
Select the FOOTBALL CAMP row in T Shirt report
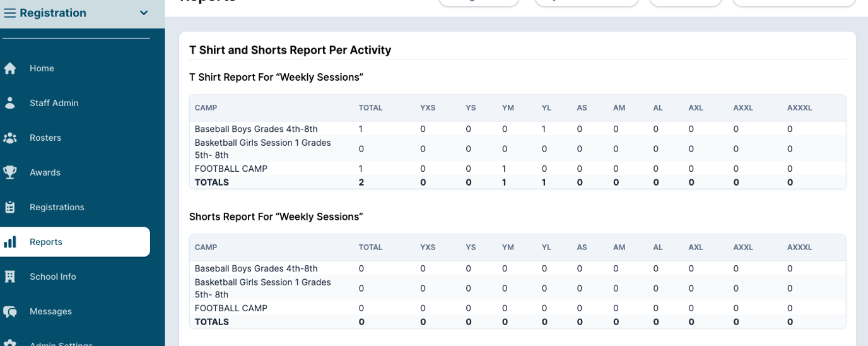517,169
